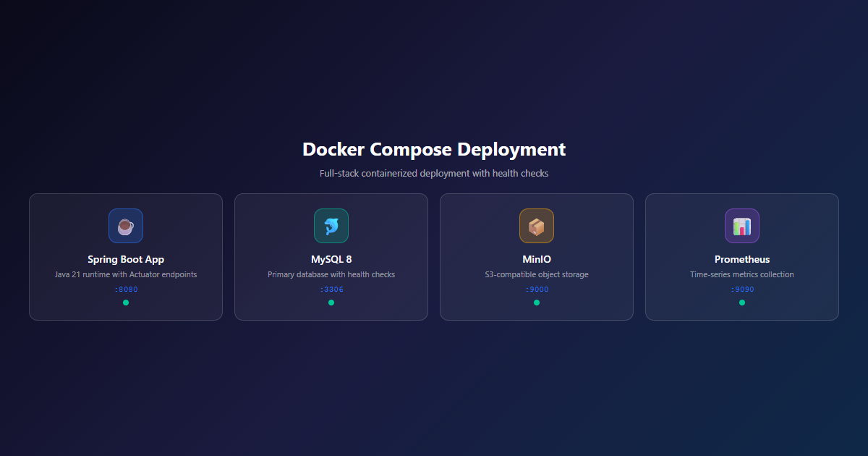Viewport: 868px width, 456px height.
Task: Click the :9090 port label
Action: (x=742, y=290)
